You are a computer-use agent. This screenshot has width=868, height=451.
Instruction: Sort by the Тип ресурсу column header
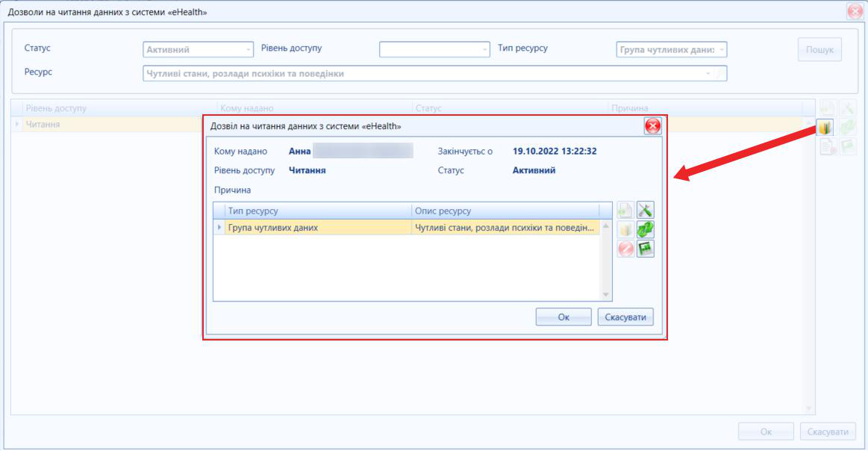point(318,211)
